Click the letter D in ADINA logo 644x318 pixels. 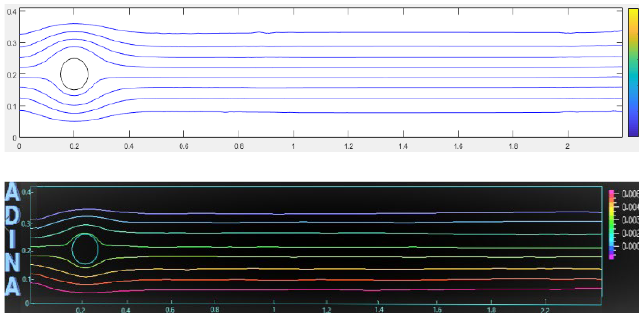pos(13,215)
